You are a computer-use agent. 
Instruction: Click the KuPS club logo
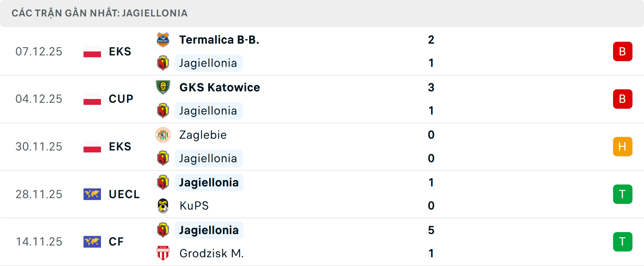pos(163,206)
